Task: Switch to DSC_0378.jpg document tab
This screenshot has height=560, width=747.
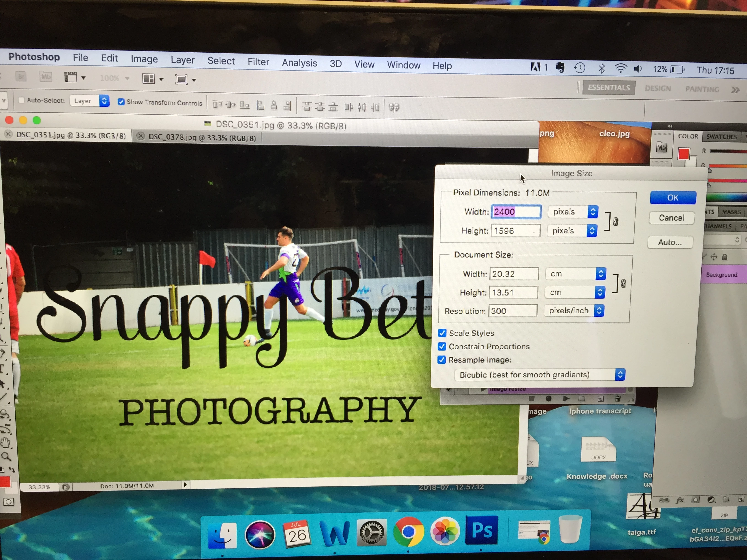Action: (x=202, y=138)
